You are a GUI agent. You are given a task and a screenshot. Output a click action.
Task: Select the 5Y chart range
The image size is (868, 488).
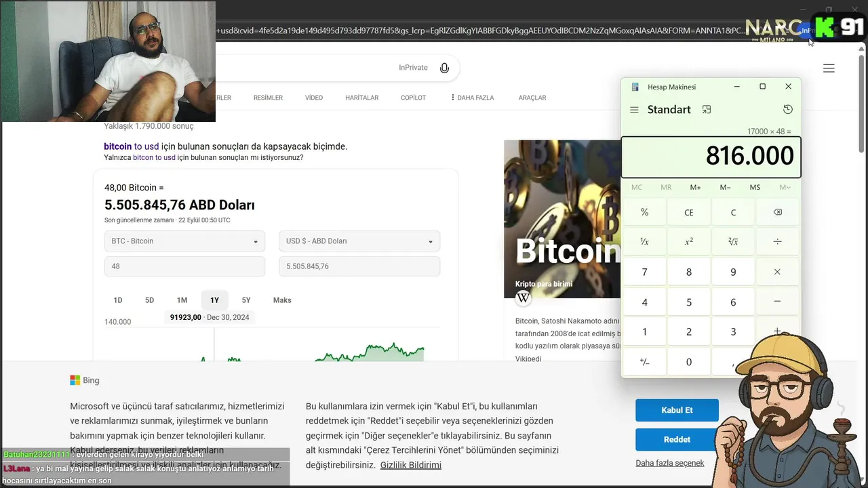pos(246,300)
